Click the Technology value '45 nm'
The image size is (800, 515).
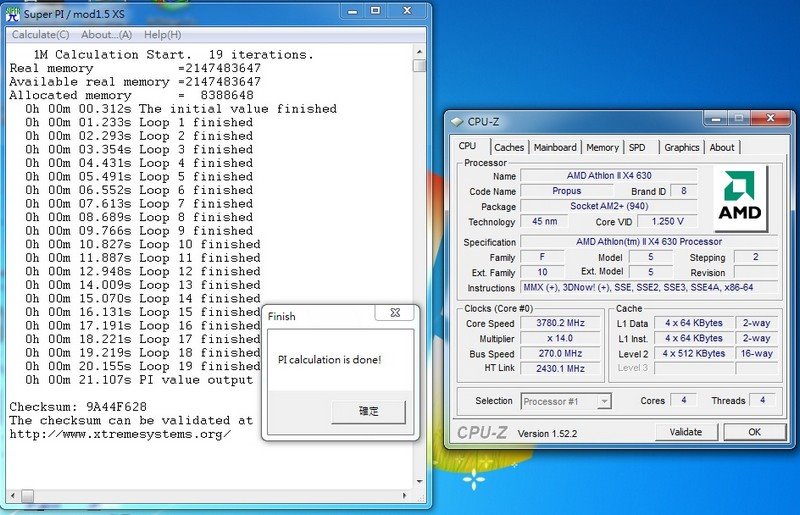[544, 222]
